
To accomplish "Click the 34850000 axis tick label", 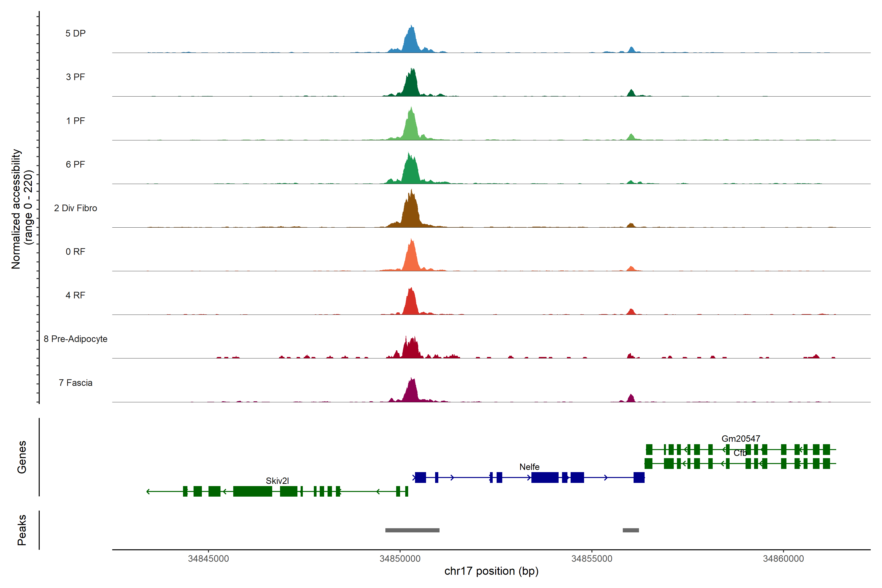I will point(400,558).
